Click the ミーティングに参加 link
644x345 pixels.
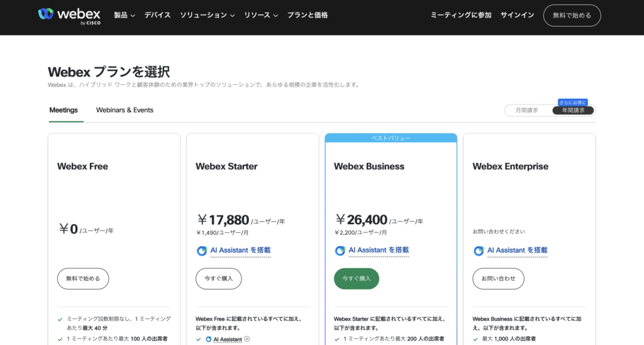[x=461, y=15]
